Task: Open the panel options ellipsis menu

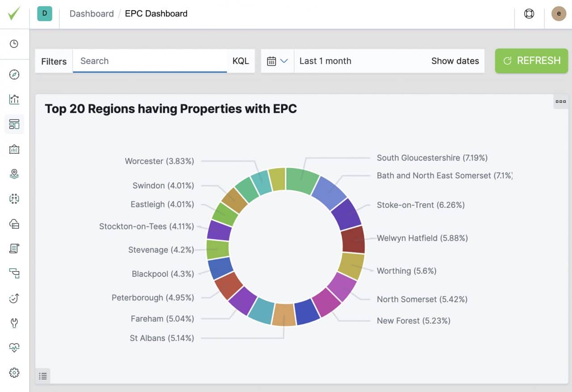Action: pos(560,101)
